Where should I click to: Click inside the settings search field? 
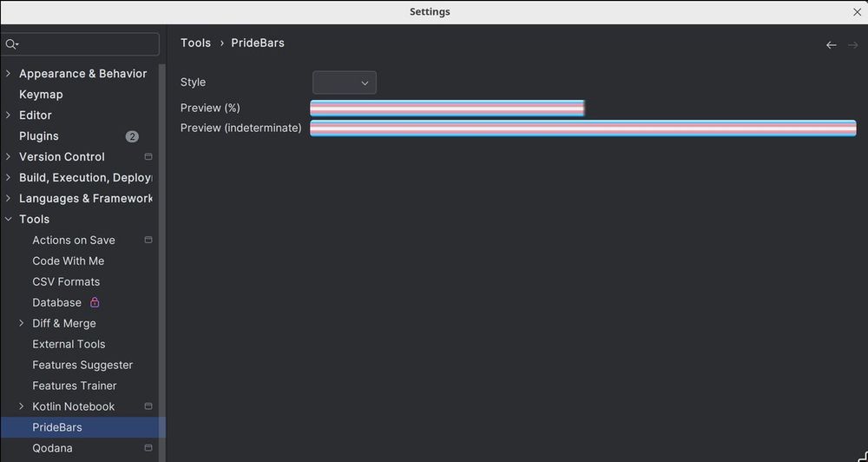click(87, 44)
